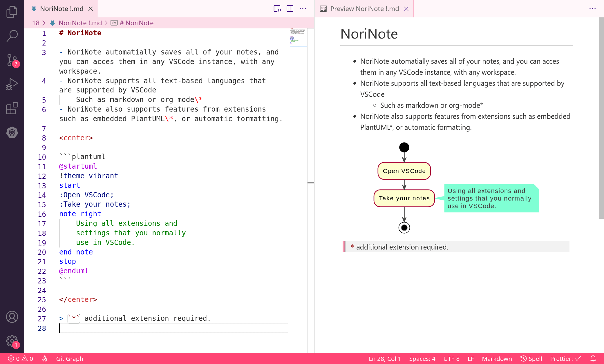This screenshot has width=604, height=364.
Task: Click 'additional extension required.' in preview
Action: (402, 247)
